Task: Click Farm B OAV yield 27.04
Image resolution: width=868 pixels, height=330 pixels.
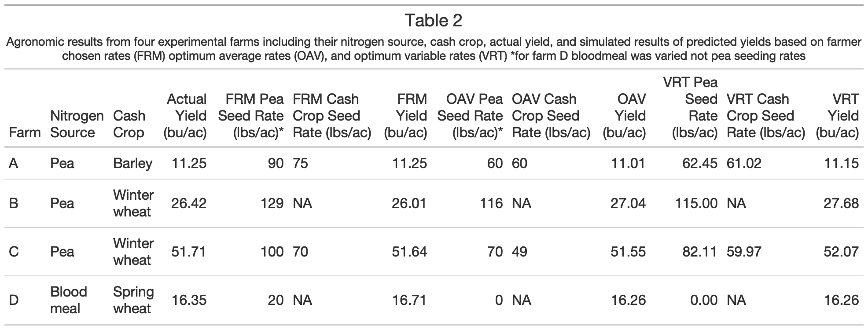Action: point(628,203)
